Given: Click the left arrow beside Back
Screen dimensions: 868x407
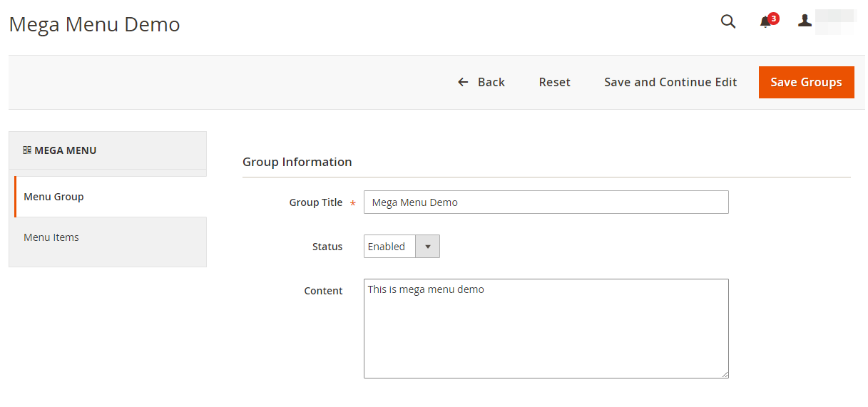Looking at the screenshot, I should (463, 83).
